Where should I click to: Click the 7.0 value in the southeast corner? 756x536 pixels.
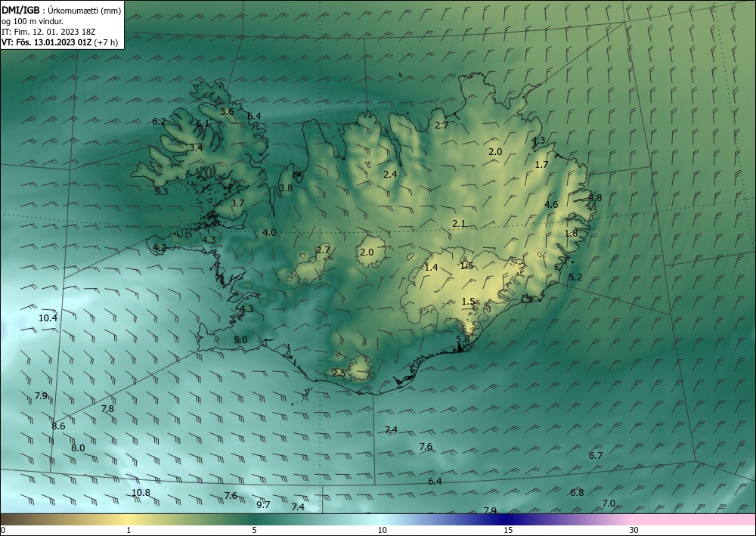coord(609,503)
